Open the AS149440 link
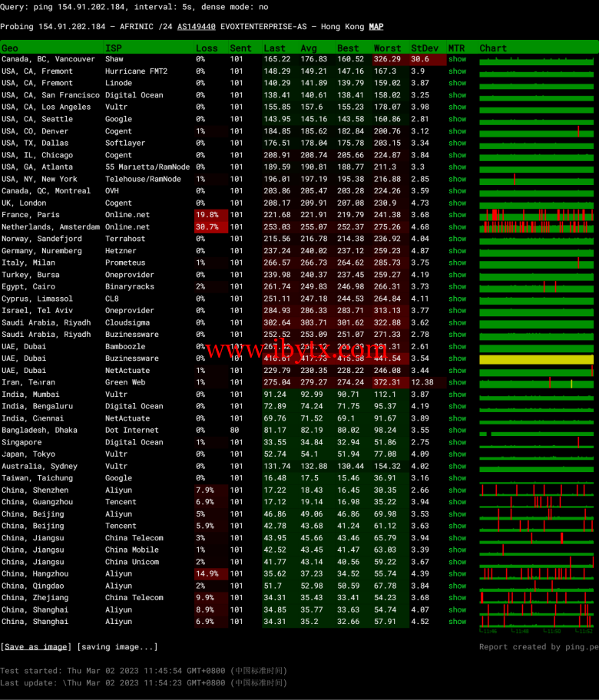Screen dimensions: 599x700 click(x=196, y=27)
